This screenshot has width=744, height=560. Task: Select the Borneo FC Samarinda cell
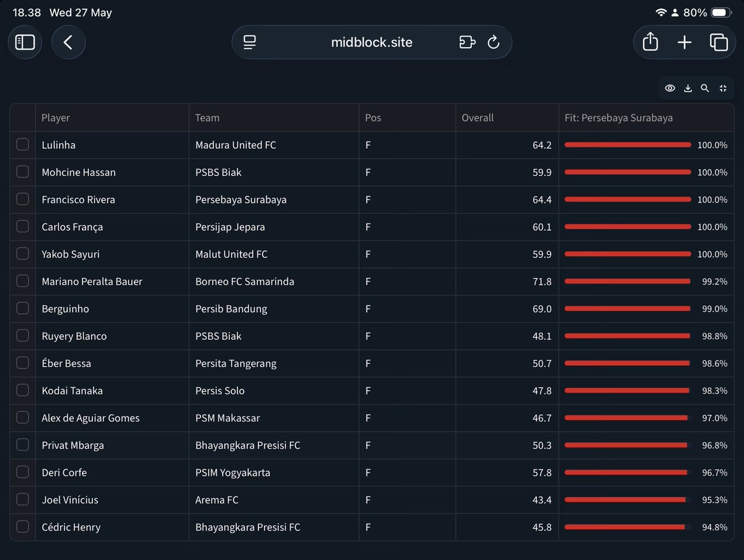coord(274,282)
